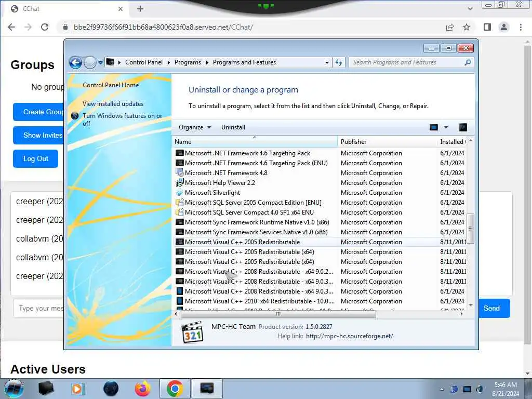Click the volume icon in system tray

[480, 389]
